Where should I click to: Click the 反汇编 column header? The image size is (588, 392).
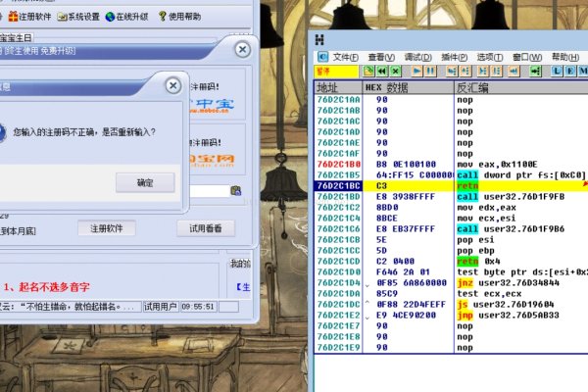[521, 88]
